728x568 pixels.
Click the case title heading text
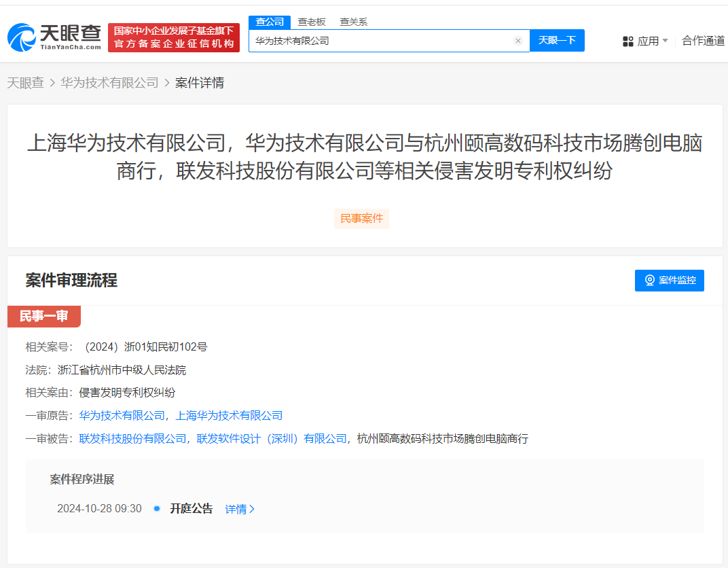coord(365,156)
